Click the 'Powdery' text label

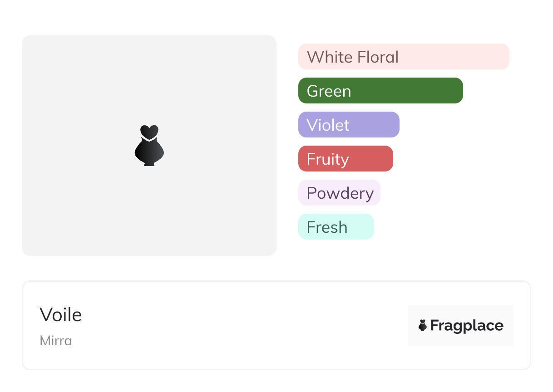(340, 194)
